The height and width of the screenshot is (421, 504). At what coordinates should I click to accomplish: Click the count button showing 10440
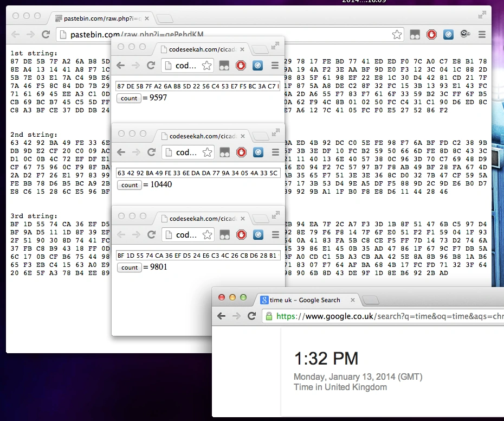click(x=130, y=185)
